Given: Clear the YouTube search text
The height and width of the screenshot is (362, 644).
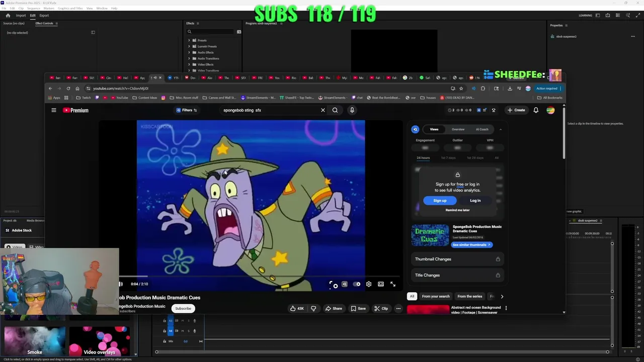Looking at the screenshot, I should click(x=323, y=110).
